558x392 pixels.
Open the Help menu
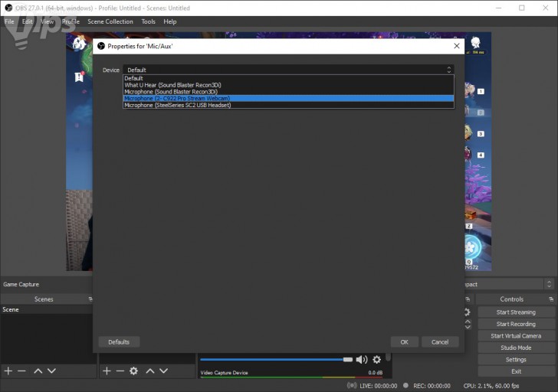click(x=170, y=21)
